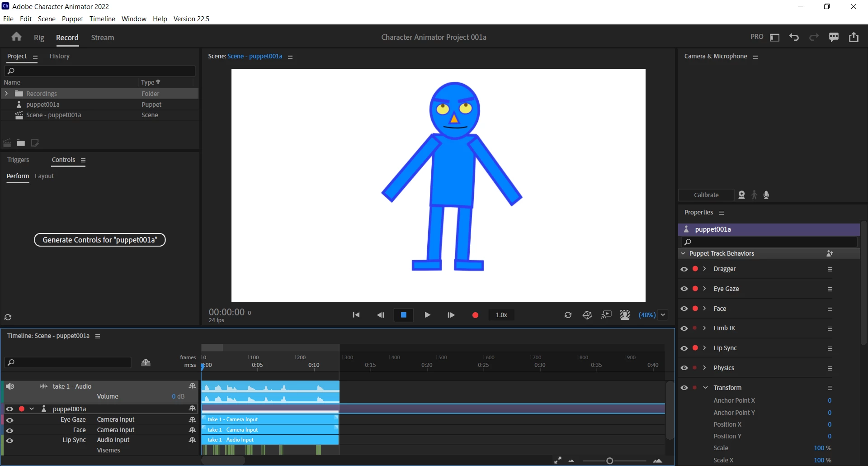This screenshot has height=466, width=868.
Task: Collapse the puppet001a track in timeline
Action: [32, 409]
